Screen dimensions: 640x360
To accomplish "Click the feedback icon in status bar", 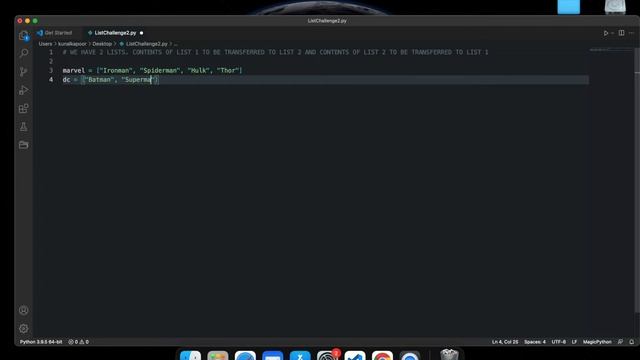I will (x=620, y=342).
